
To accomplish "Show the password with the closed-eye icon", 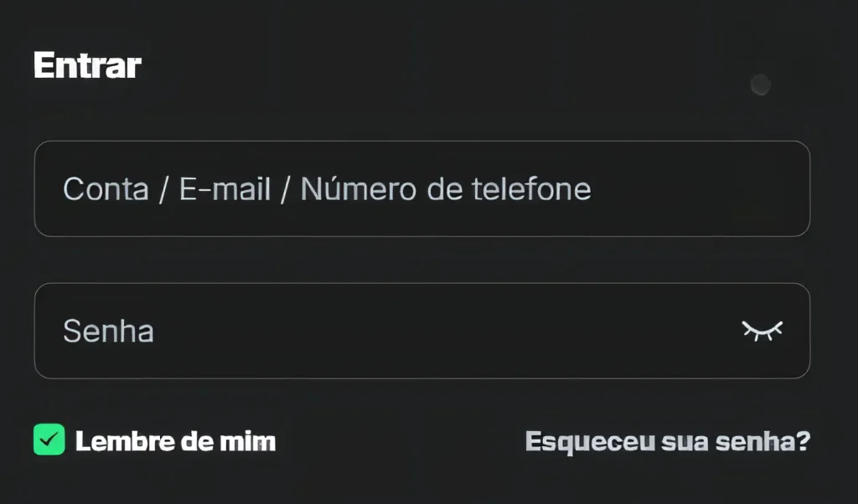I will [762, 331].
